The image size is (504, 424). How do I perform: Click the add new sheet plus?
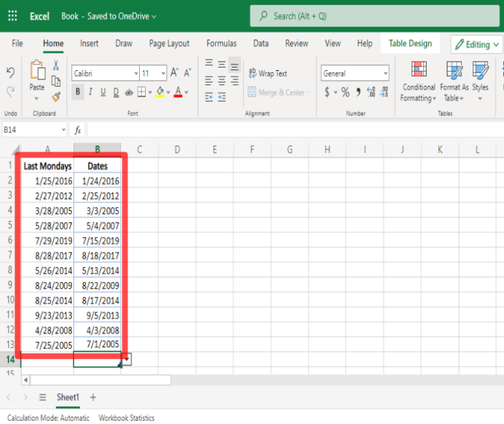[x=93, y=397]
